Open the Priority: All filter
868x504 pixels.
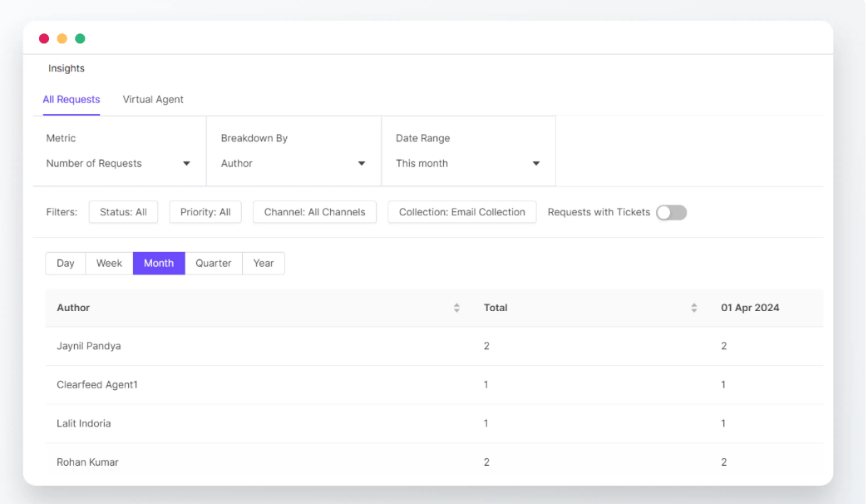tap(205, 212)
